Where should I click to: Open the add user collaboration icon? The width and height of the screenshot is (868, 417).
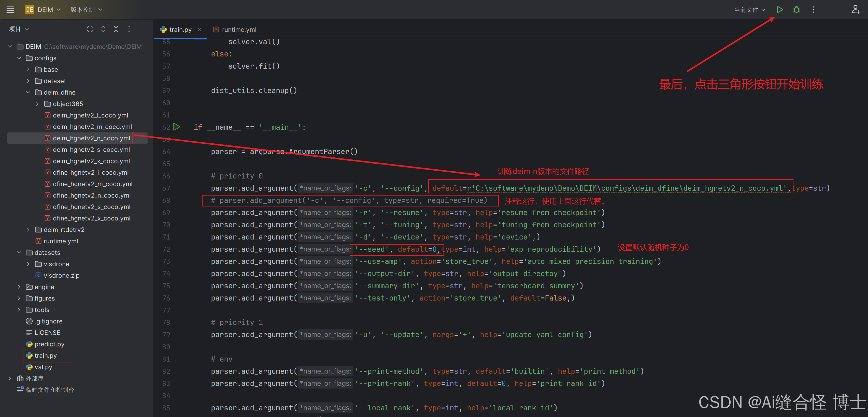click(855, 9)
